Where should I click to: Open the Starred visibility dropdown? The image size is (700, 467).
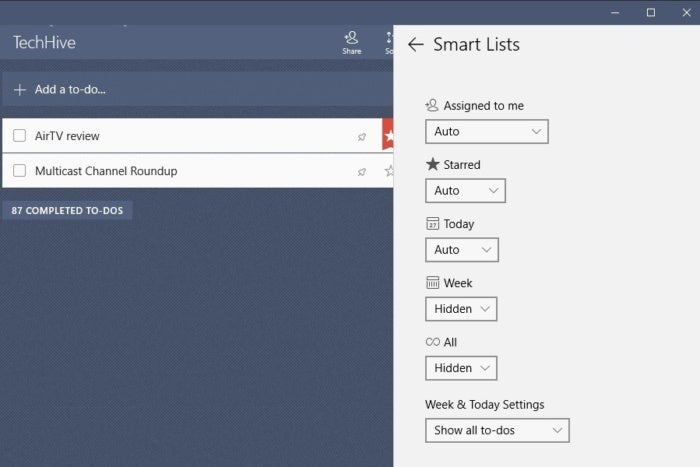tap(465, 191)
